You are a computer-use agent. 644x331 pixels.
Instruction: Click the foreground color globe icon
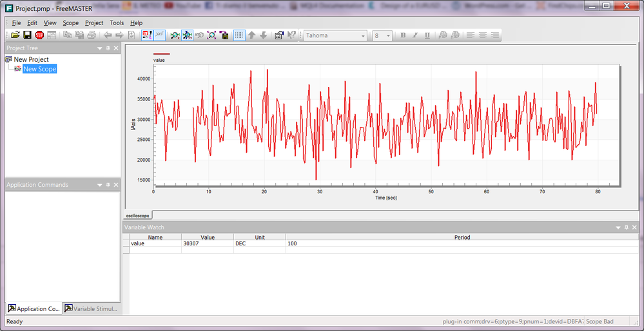pyautogui.click(x=443, y=35)
